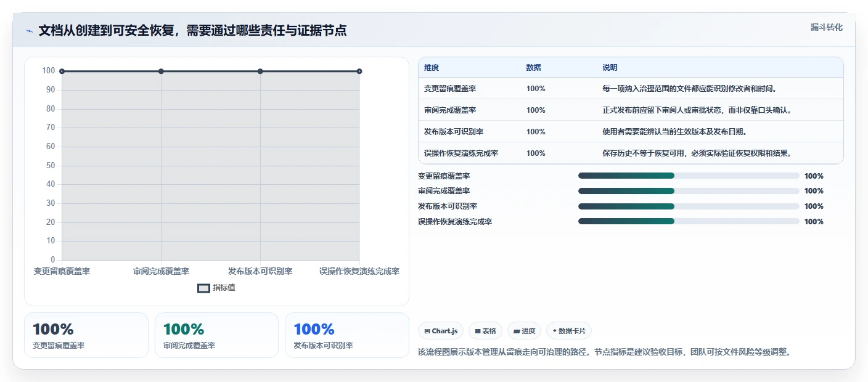Click the chart data point above 发布版本可识别率
This screenshot has width=868, height=382.
tap(260, 71)
